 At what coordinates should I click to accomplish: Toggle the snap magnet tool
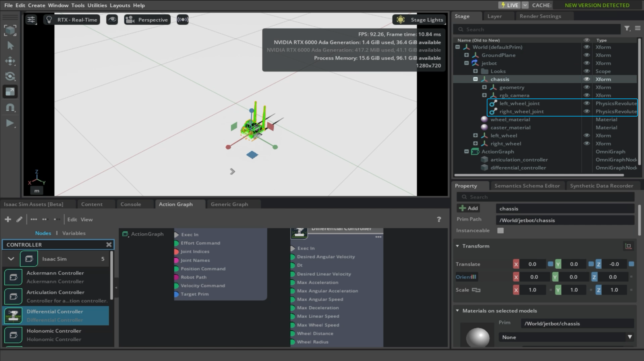click(10, 107)
